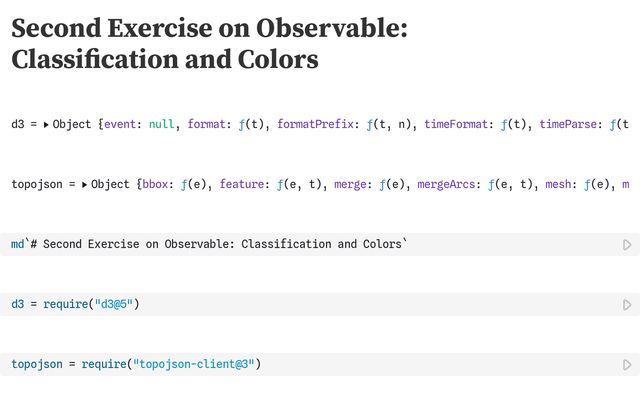The image size is (640, 400).
Task: Click the 'event: null' property in d3 output
Action: point(141,125)
